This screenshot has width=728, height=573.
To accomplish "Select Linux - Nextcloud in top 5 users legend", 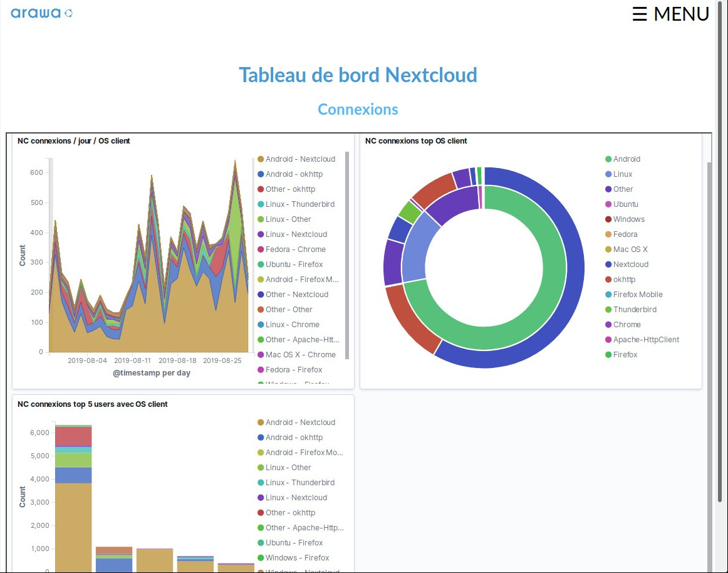I will tap(293, 498).
